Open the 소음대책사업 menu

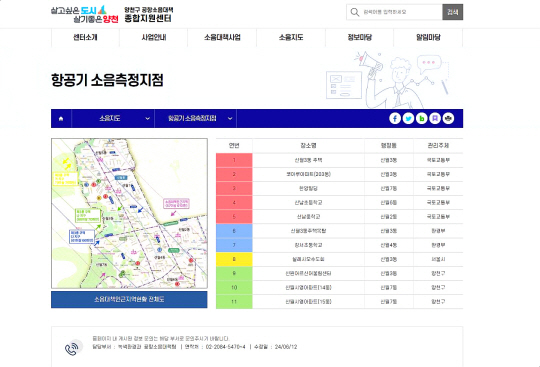222,37
